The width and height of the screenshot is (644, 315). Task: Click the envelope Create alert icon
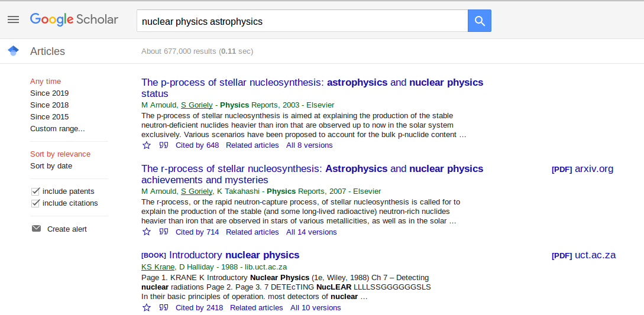coord(37,229)
